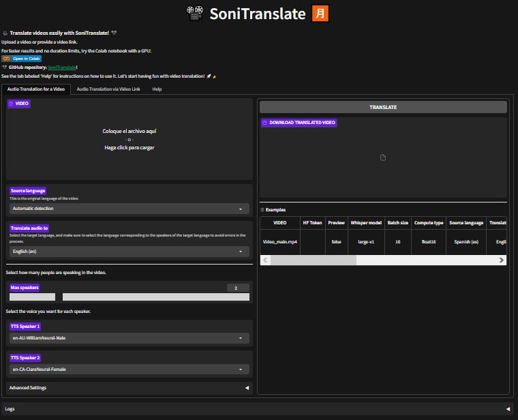Image resolution: width=518 pixels, height=420 pixels.
Task: Click the orange moon character icon in the title
Action: tap(320, 14)
